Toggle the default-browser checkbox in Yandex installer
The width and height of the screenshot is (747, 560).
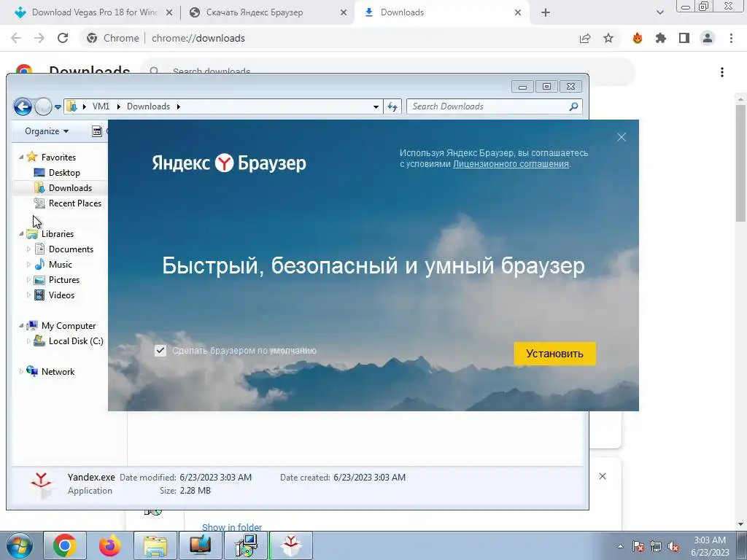[160, 351]
